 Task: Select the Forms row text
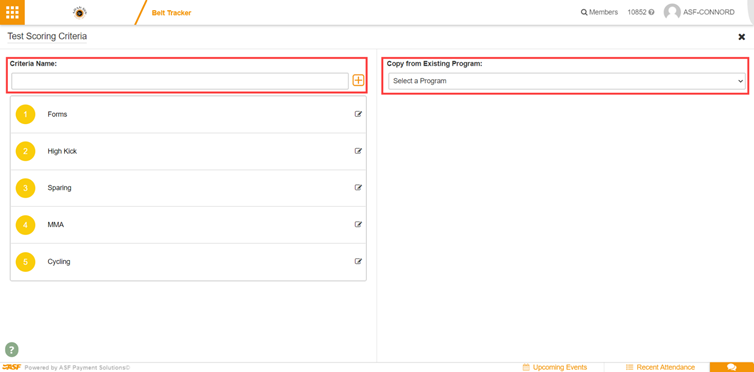57,114
